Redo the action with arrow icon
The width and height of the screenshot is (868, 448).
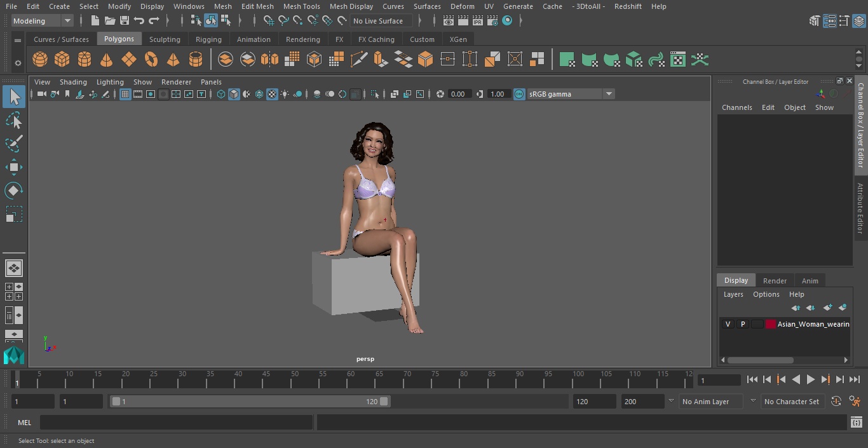pos(154,21)
